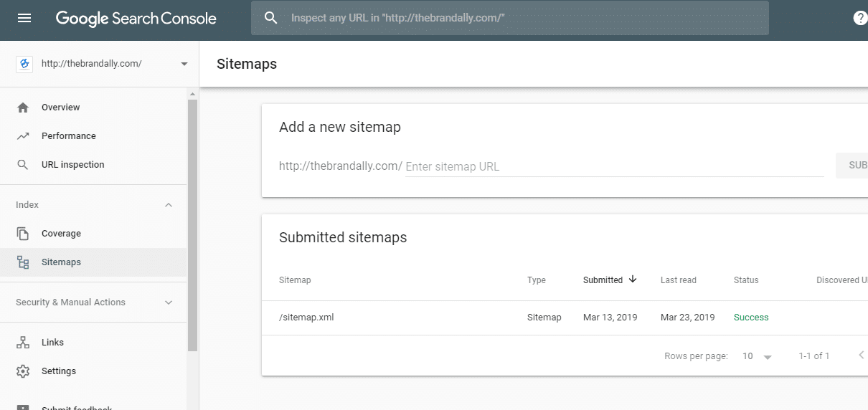
Task: Click the Performance trend icon
Action: click(23, 136)
